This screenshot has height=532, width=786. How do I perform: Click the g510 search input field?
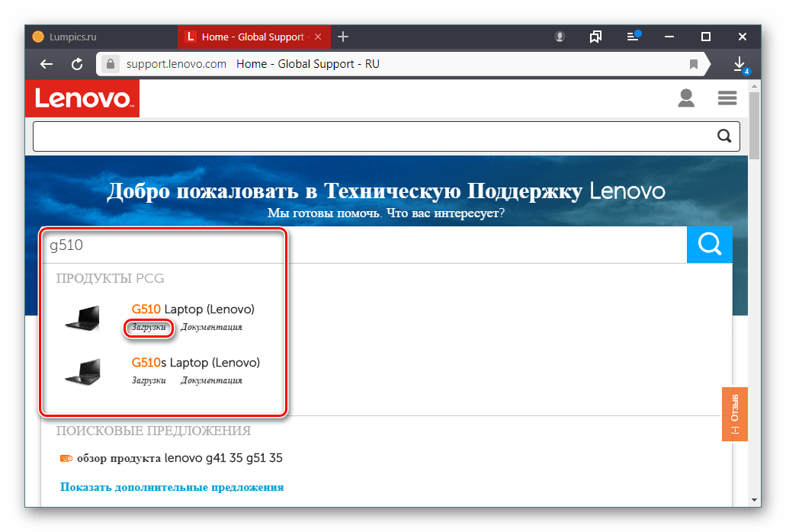point(364,245)
